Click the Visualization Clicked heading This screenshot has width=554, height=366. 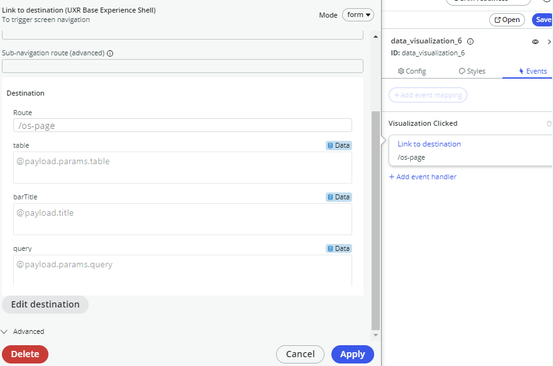[423, 123]
